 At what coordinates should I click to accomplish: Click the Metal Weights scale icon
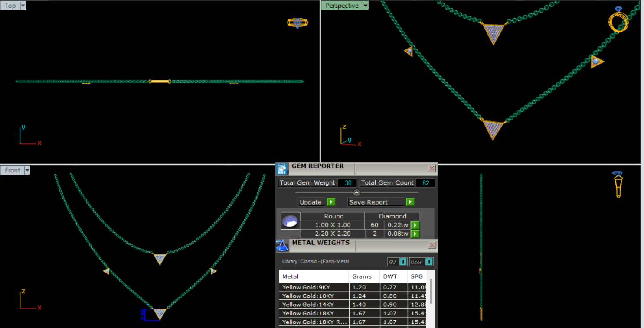point(282,246)
